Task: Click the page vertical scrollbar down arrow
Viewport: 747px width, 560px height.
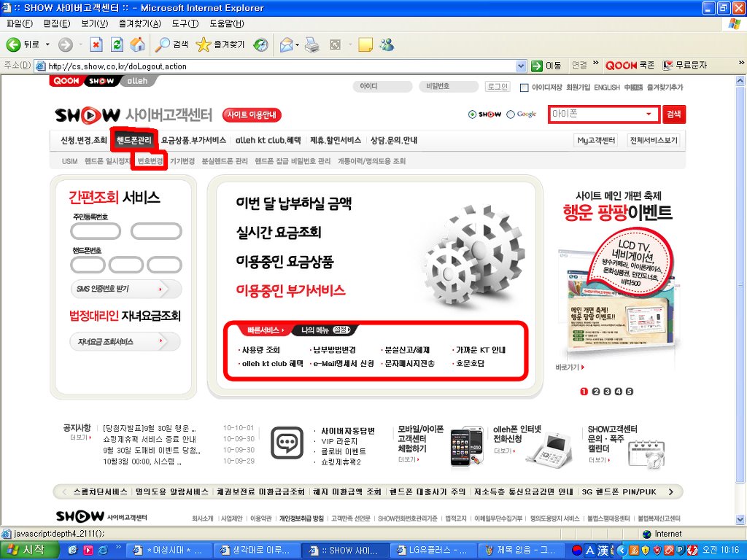Action: [x=740, y=520]
